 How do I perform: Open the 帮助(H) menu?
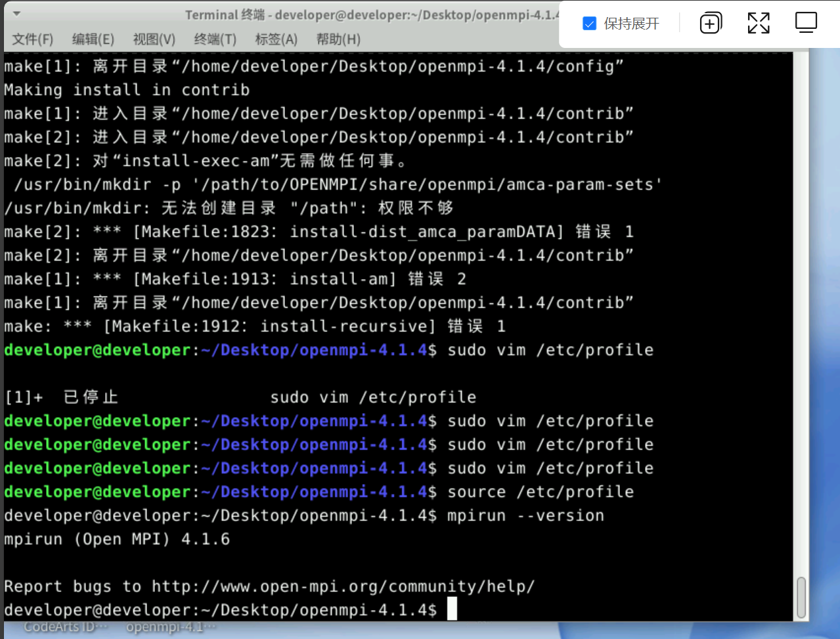tap(338, 39)
